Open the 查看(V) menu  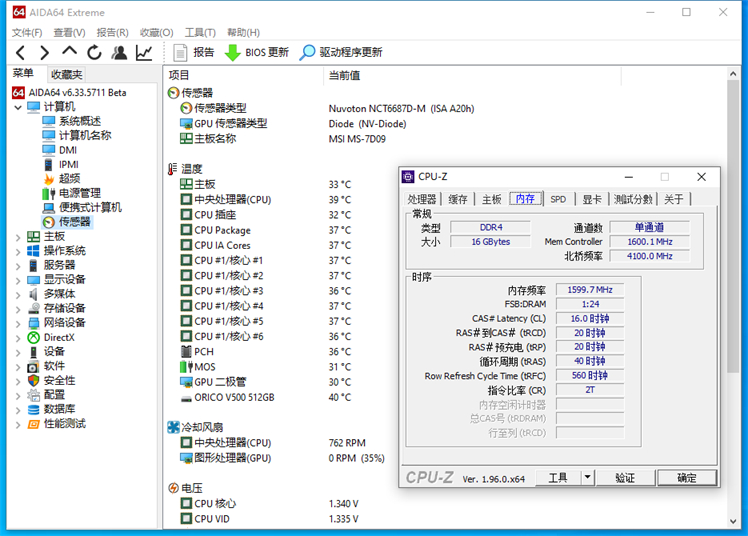[x=69, y=32]
